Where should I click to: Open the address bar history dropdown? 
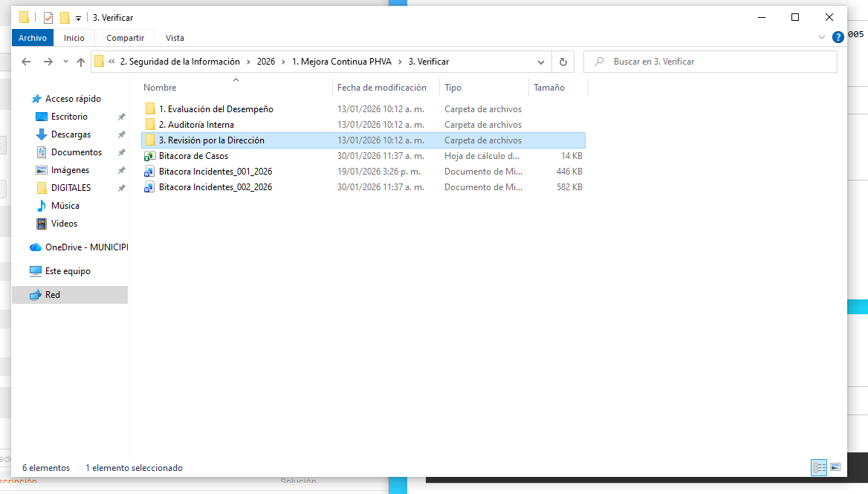(x=541, y=62)
